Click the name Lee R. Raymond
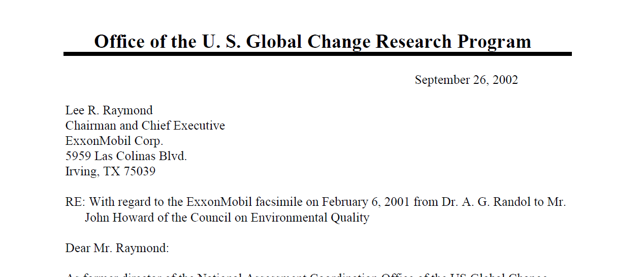 click(109, 110)
